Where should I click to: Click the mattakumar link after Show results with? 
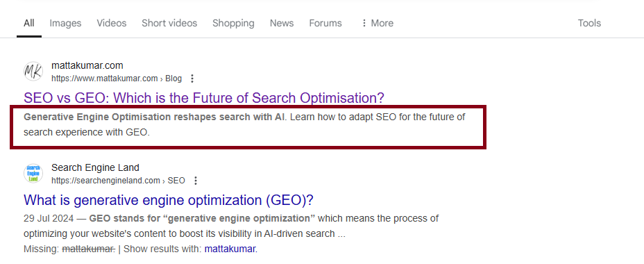pos(231,249)
